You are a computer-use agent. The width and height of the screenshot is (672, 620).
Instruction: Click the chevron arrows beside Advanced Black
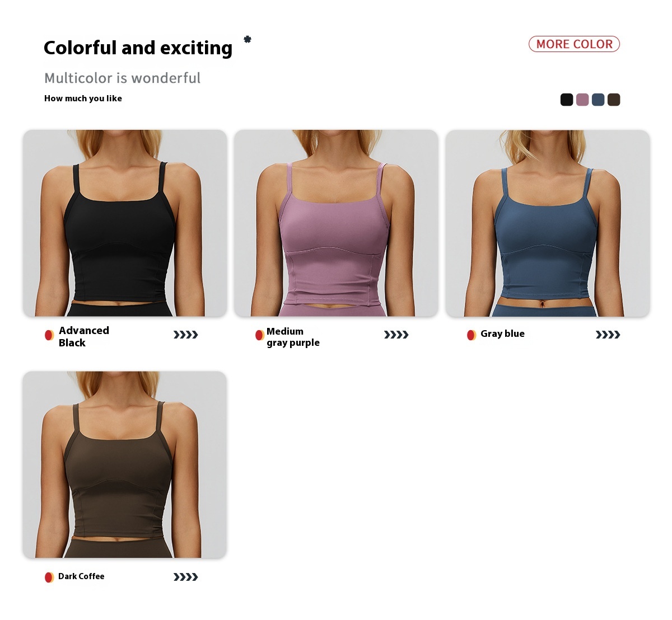[186, 335]
